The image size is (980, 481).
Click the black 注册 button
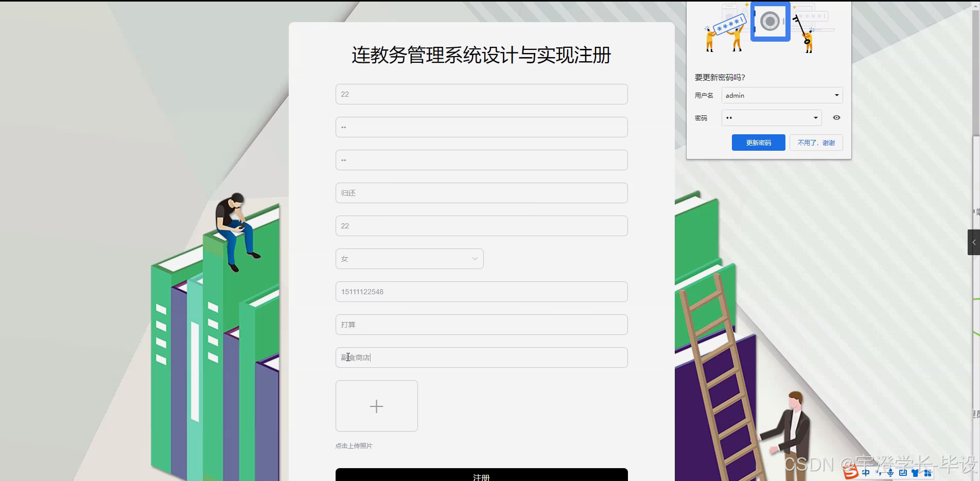(x=481, y=475)
